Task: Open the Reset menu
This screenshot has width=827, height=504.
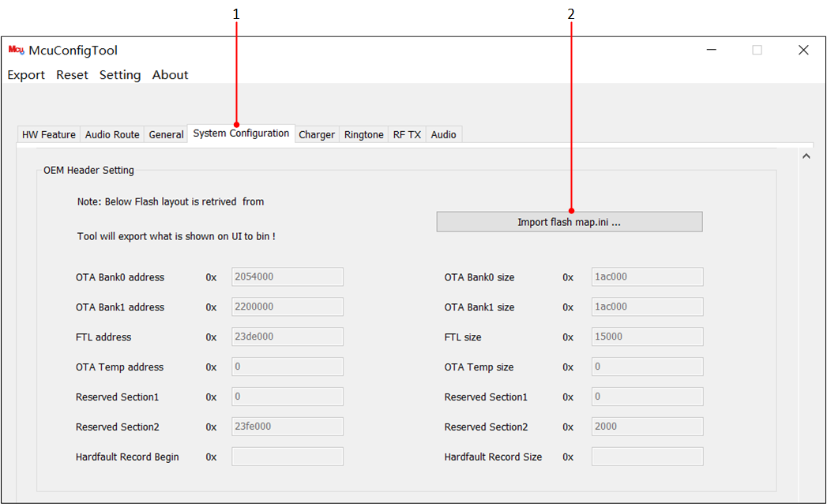Action: pyautogui.click(x=72, y=75)
